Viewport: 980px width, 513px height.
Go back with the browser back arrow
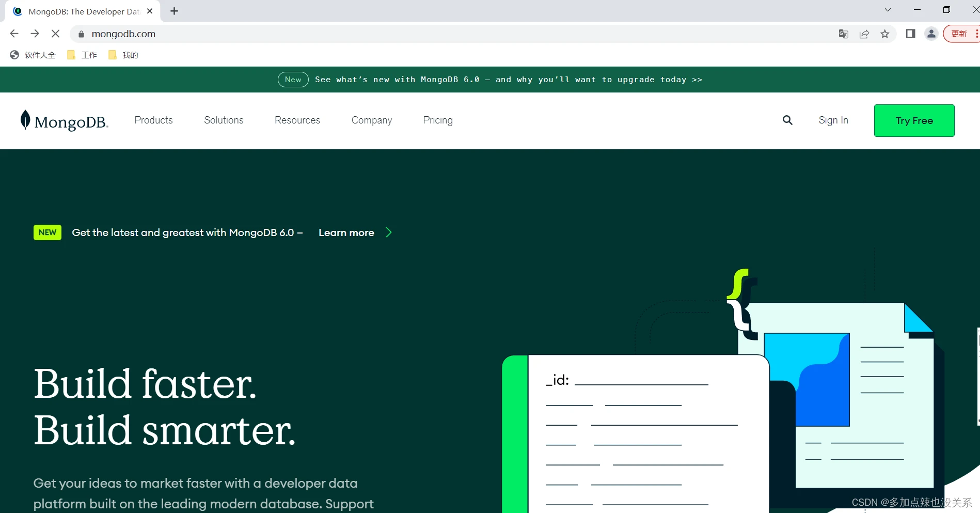14,34
